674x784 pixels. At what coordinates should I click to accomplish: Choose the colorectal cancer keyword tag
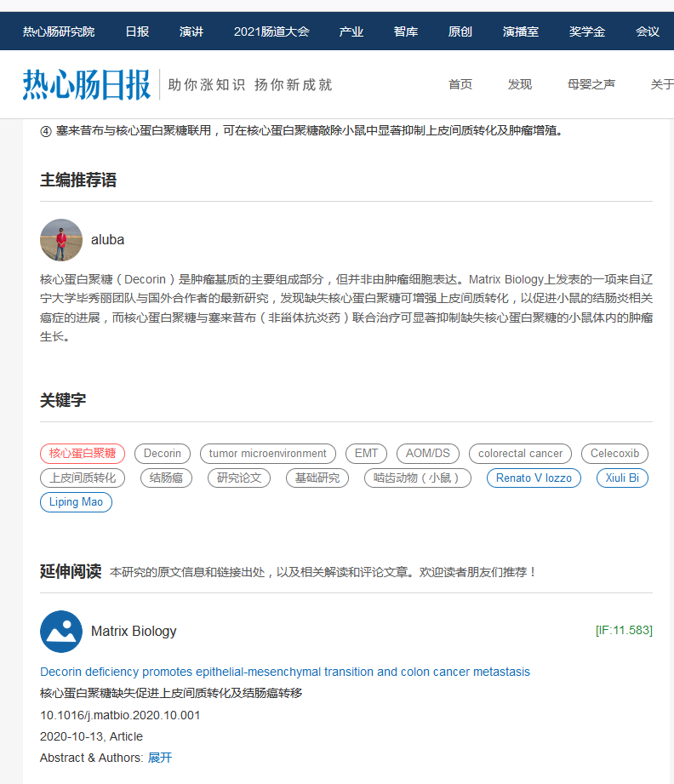click(x=520, y=454)
